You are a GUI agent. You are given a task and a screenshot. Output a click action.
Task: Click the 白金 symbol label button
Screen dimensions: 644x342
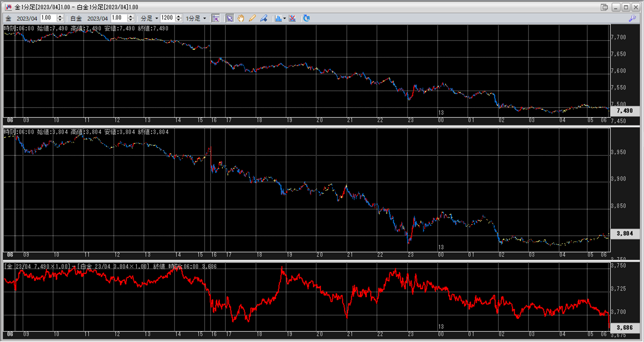pos(76,18)
